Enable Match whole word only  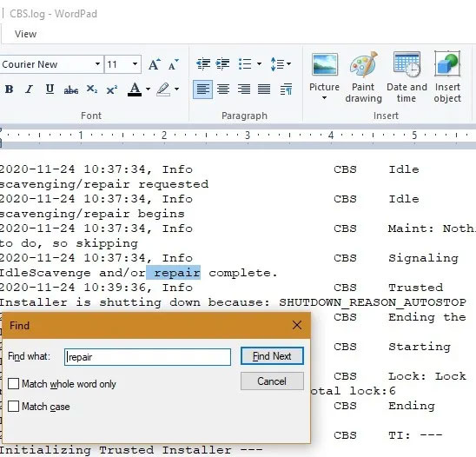(62, 384)
